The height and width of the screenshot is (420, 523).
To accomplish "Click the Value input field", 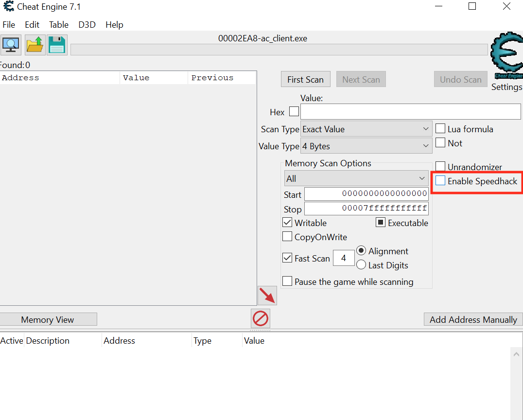I will pos(411,111).
